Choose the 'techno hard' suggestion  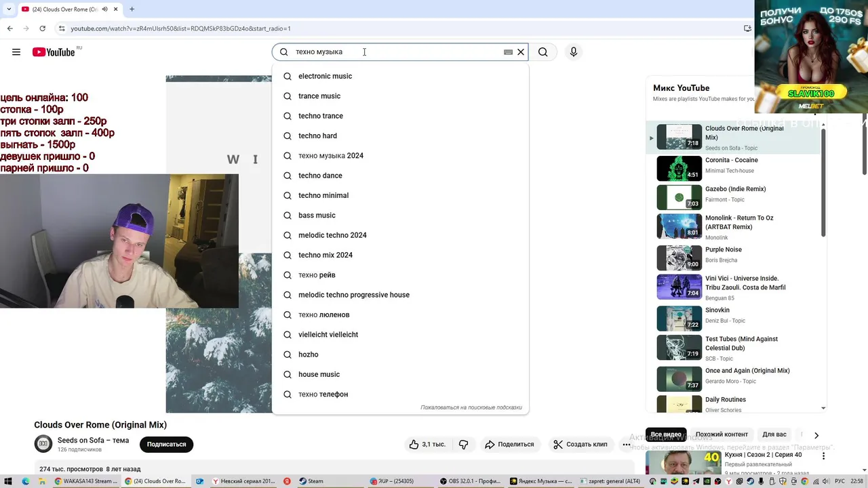(400, 136)
